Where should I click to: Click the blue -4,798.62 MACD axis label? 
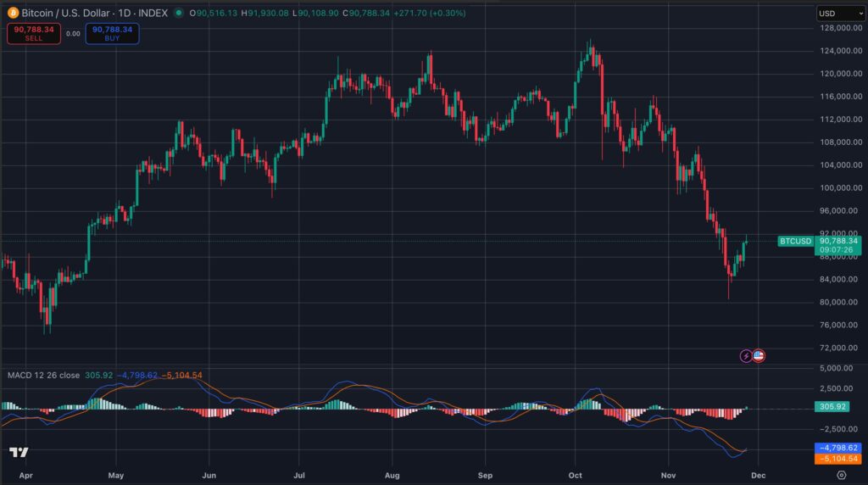point(838,448)
